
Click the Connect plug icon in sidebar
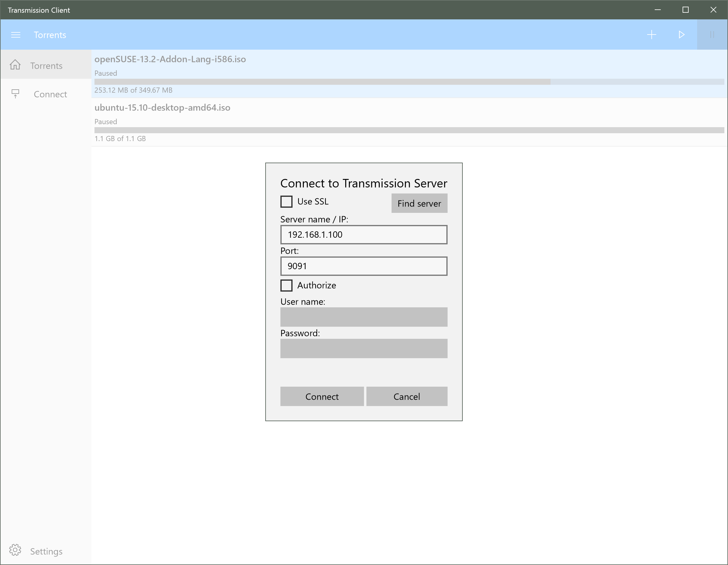[15, 94]
